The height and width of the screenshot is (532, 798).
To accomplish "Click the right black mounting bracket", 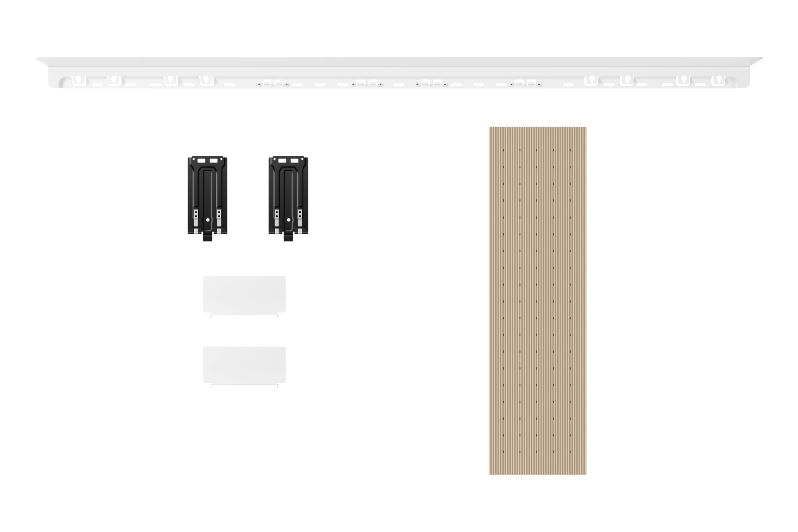I will coord(288,195).
